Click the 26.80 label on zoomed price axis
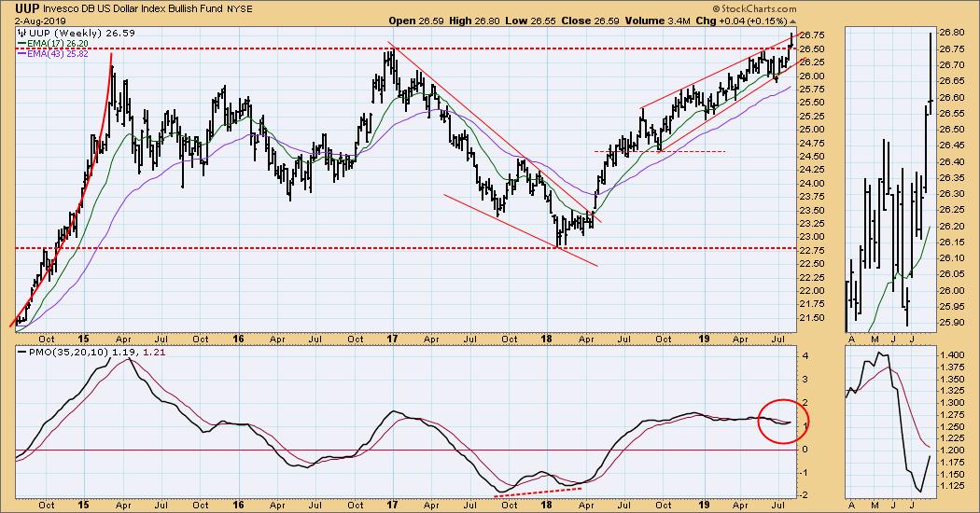Viewport: 980px width, 513px height. 951,33
